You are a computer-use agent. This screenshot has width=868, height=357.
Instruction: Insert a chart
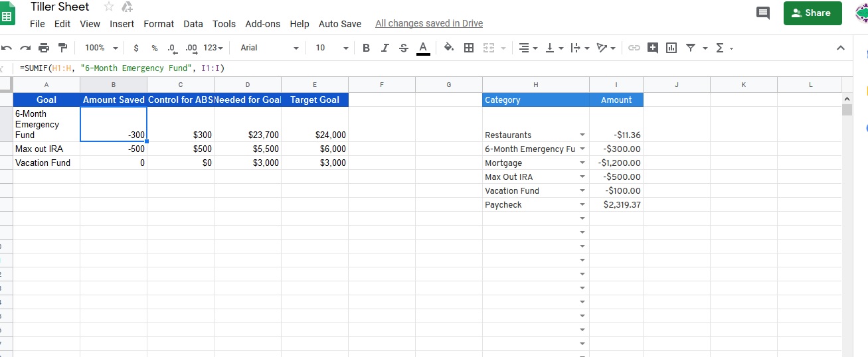[x=671, y=48]
